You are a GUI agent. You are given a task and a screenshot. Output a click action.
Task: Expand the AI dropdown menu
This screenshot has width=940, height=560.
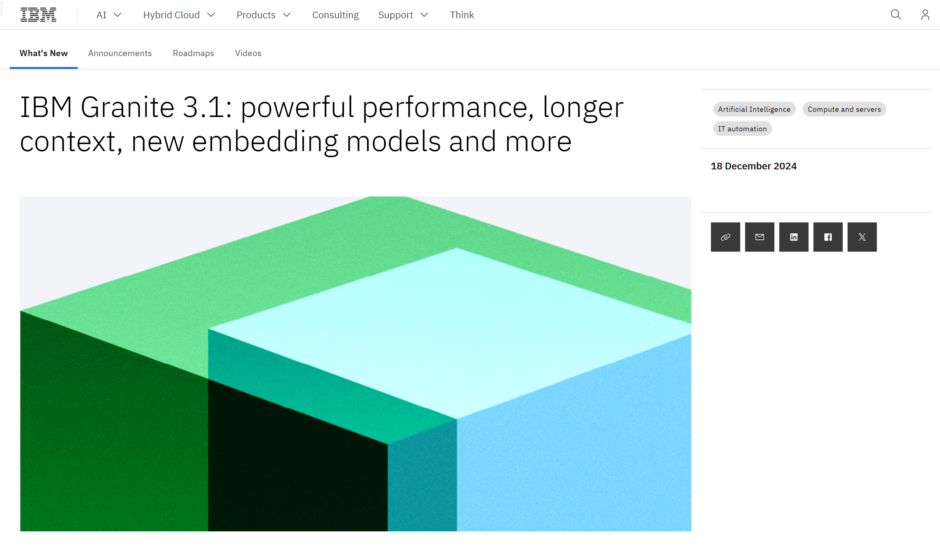[x=109, y=15]
